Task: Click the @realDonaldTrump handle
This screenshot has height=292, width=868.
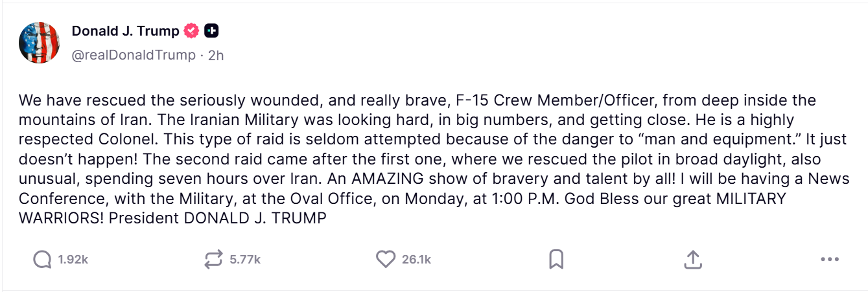Action: click(x=134, y=55)
